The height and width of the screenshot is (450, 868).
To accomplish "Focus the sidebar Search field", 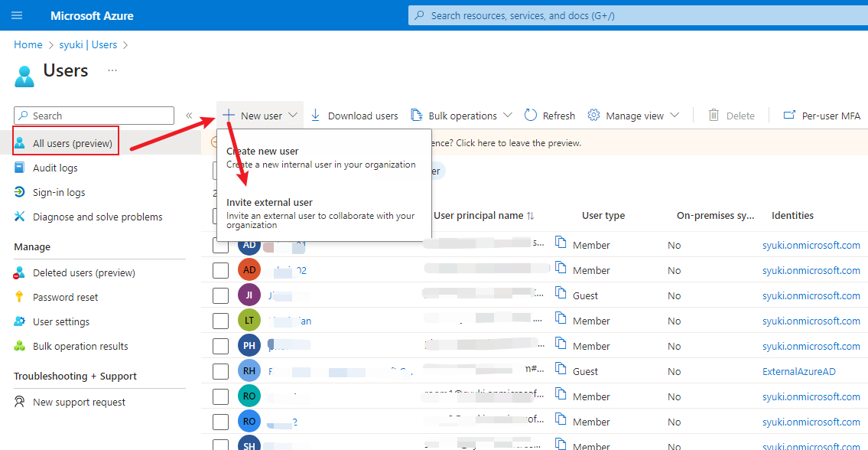I will pyautogui.click(x=94, y=116).
